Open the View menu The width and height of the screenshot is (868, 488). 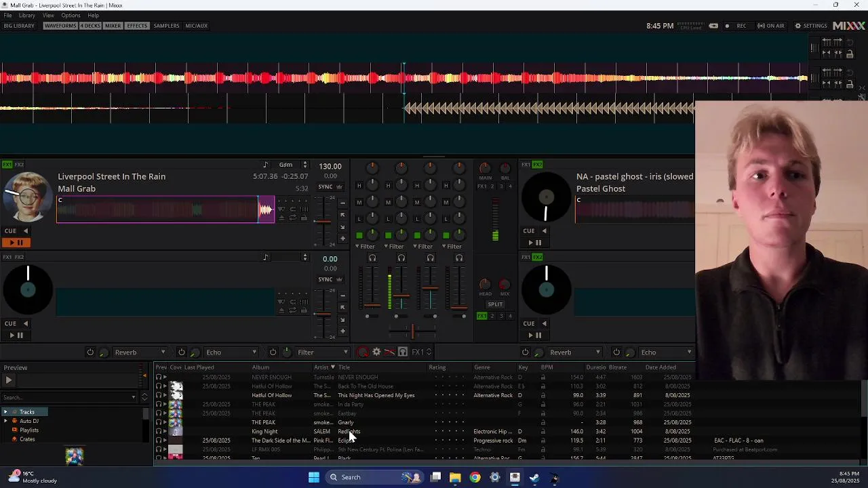point(48,16)
